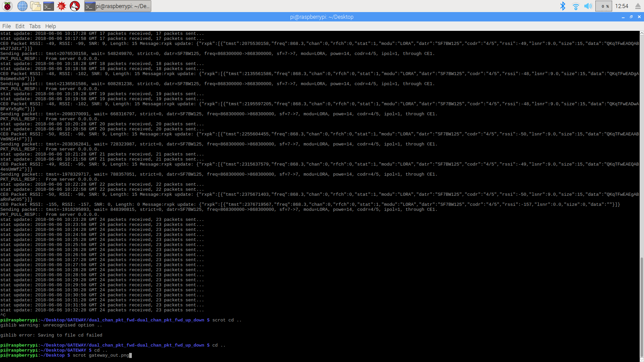Launch the web browser globe icon
This screenshot has height=362, width=644.
(x=22, y=6)
